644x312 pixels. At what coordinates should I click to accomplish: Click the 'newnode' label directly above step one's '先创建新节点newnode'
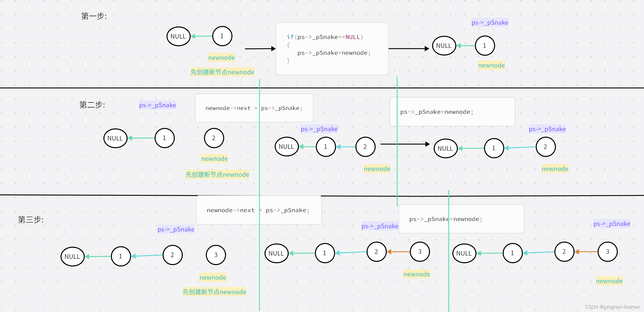(x=221, y=58)
